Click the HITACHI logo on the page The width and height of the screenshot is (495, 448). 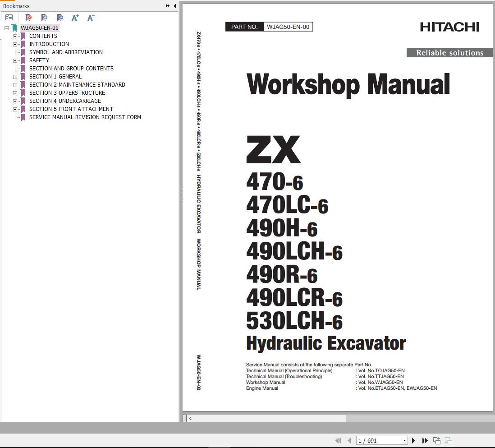point(449,27)
